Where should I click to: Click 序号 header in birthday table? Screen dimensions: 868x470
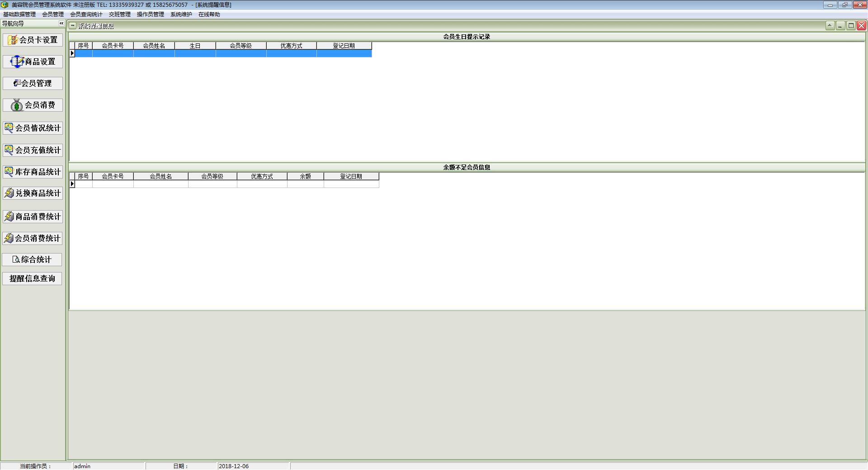pyautogui.click(x=84, y=46)
